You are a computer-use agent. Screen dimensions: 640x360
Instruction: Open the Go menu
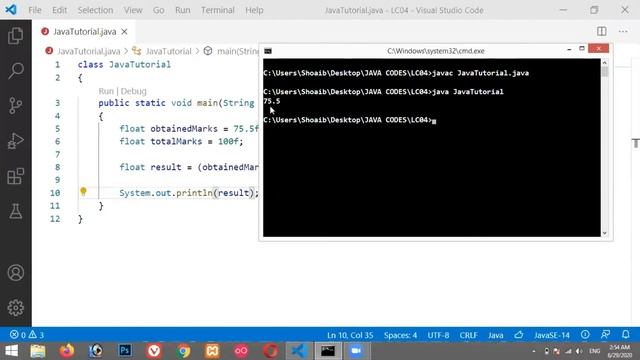coord(158,10)
